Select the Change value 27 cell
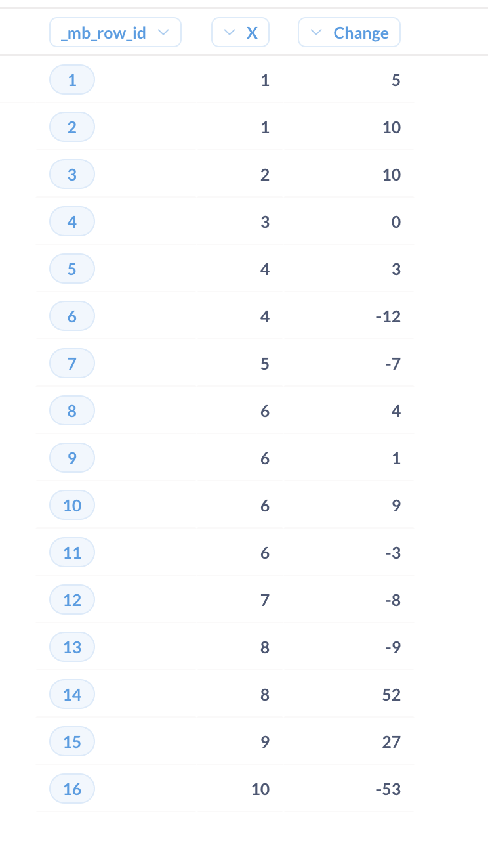This screenshot has height=868, width=488. [391, 742]
